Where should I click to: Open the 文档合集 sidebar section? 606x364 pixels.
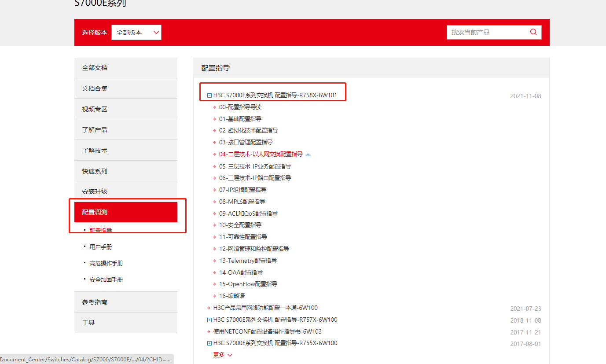(126, 88)
